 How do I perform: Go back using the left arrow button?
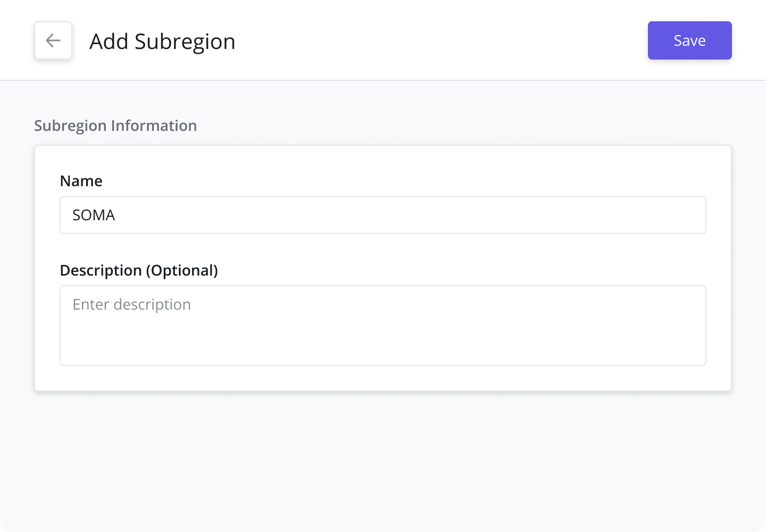point(53,40)
